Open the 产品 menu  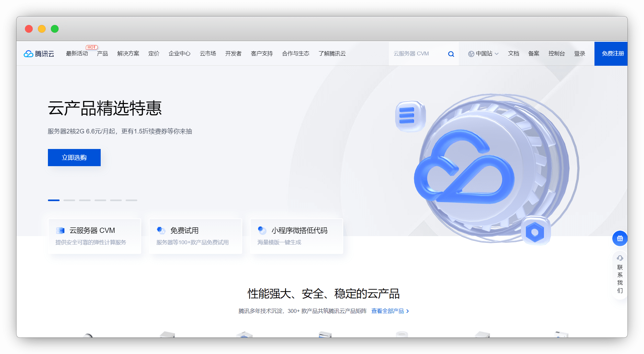(102, 54)
